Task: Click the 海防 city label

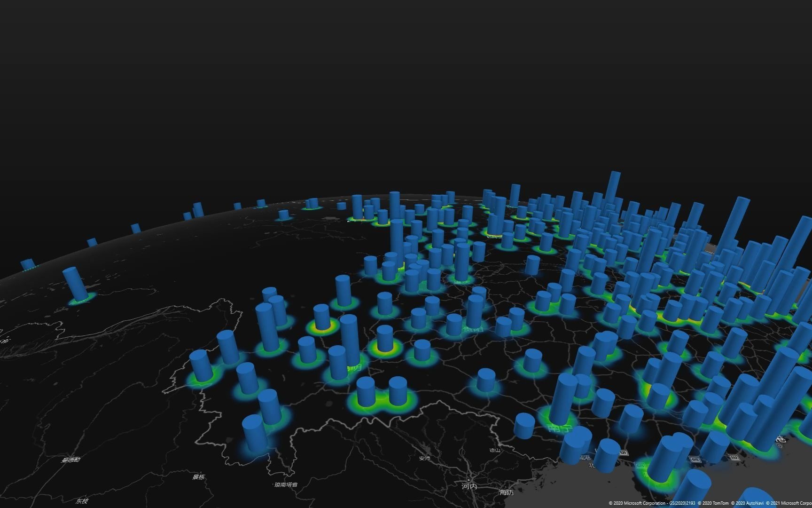Action: [x=507, y=492]
